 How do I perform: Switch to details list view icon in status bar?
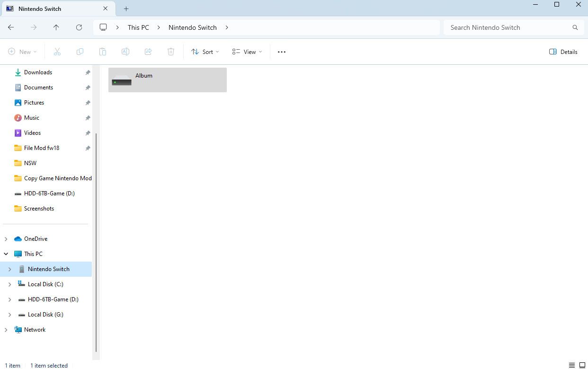click(x=572, y=365)
